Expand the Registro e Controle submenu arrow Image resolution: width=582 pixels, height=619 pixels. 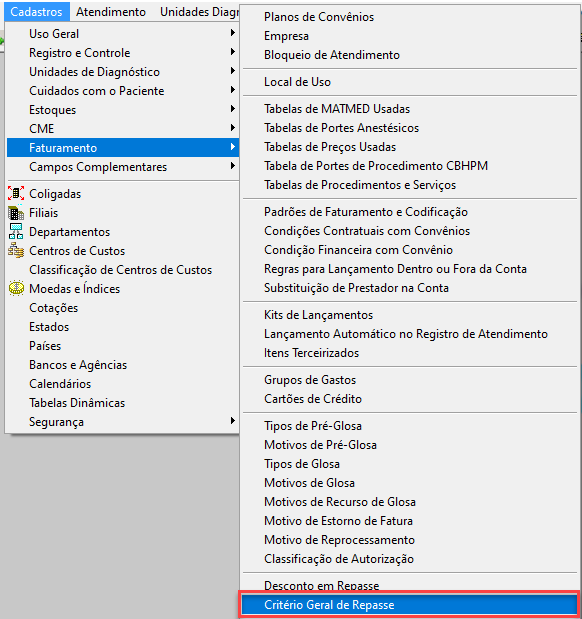(233, 52)
